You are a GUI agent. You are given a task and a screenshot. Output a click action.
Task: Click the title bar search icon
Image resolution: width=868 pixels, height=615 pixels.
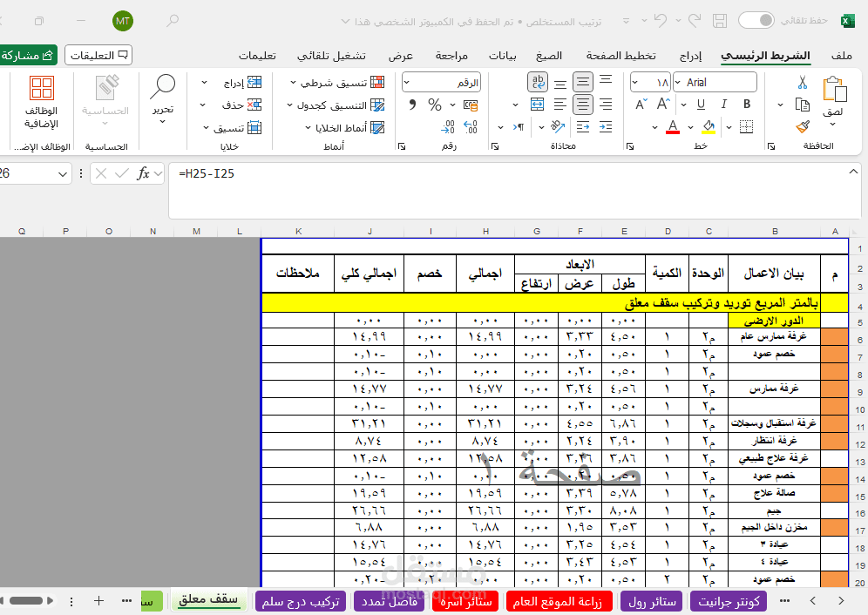click(173, 21)
